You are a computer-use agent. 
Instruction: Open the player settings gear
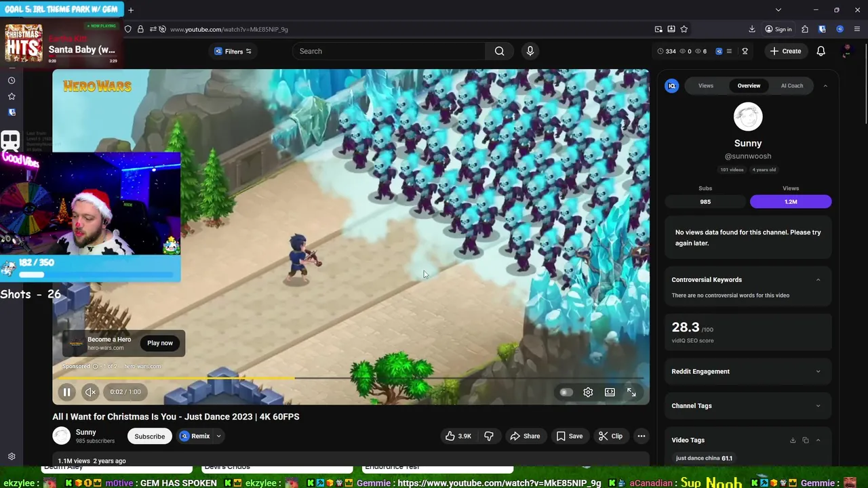tap(588, 392)
